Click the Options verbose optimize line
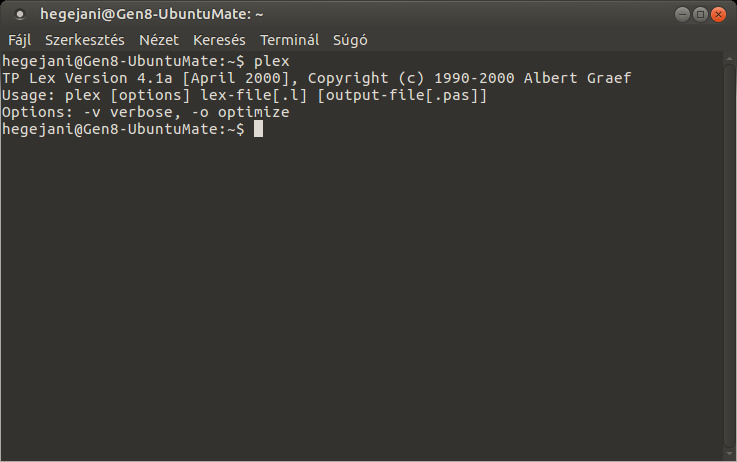 pos(146,112)
